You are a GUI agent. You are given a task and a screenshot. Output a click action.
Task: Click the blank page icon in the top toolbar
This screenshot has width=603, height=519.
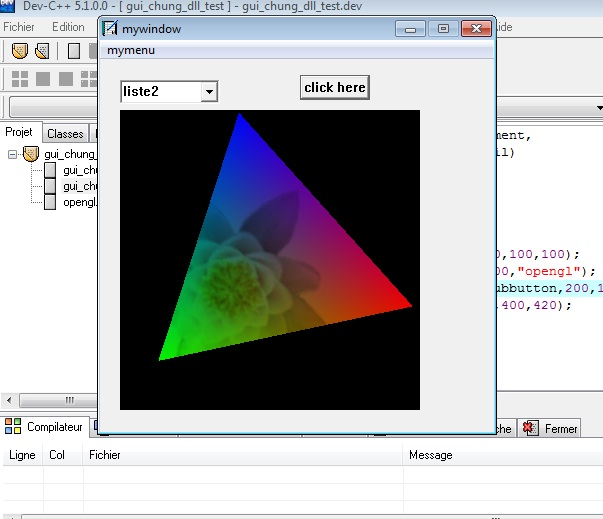pos(74,51)
